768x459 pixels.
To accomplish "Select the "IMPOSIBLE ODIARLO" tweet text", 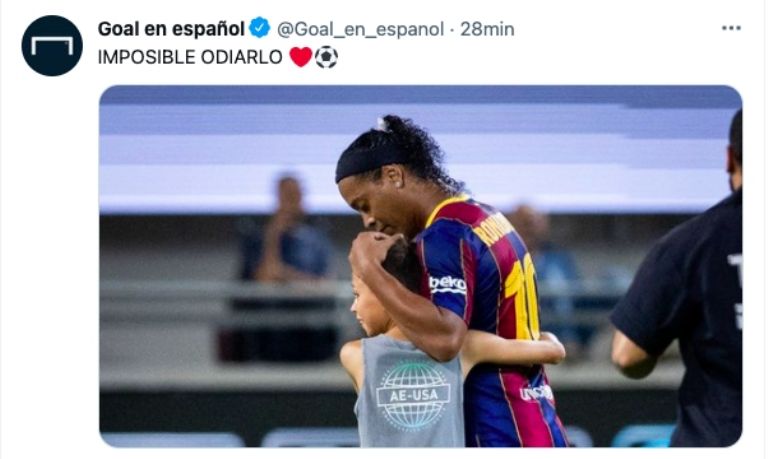I will tap(190, 57).
